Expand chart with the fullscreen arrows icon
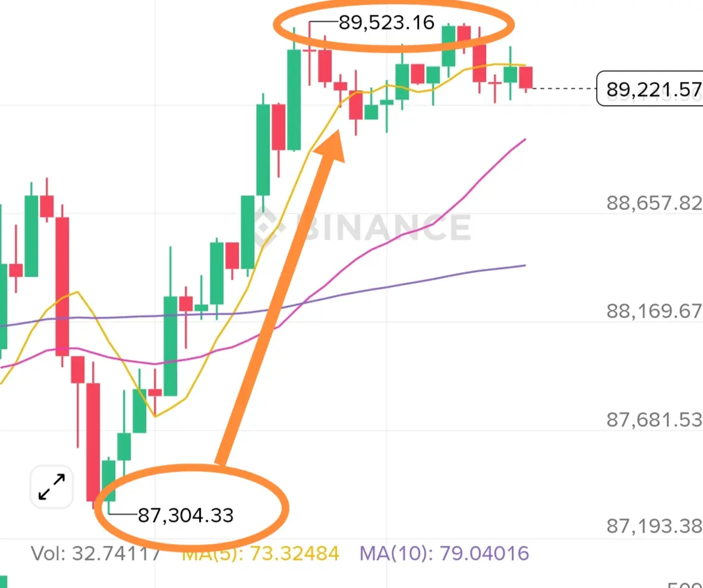 pos(52,487)
